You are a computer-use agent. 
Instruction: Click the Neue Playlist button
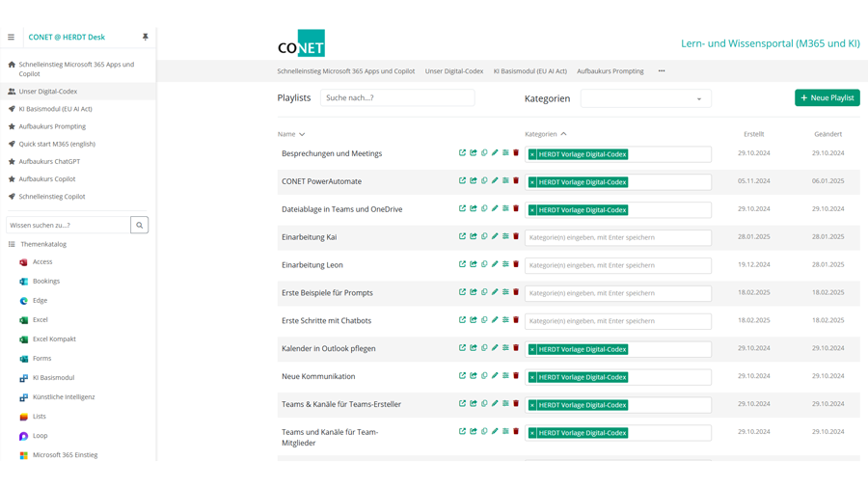[827, 98]
